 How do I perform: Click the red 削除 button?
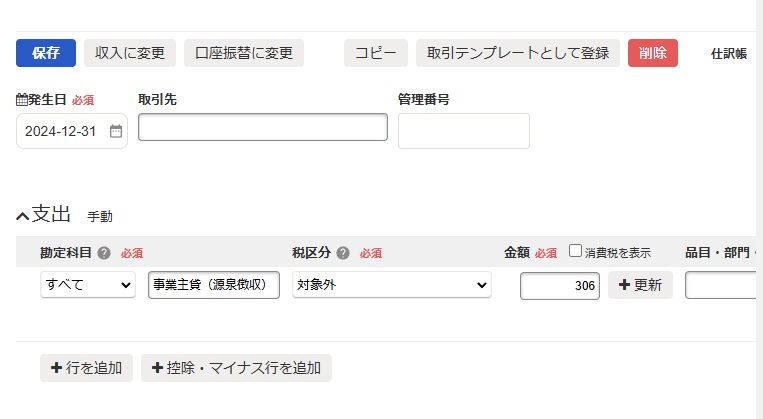pyautogui.click(x=653, y=53)
